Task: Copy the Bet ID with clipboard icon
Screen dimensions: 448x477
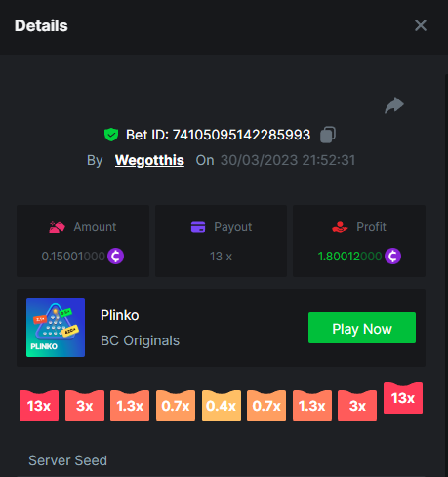Action: click(328, 135)
